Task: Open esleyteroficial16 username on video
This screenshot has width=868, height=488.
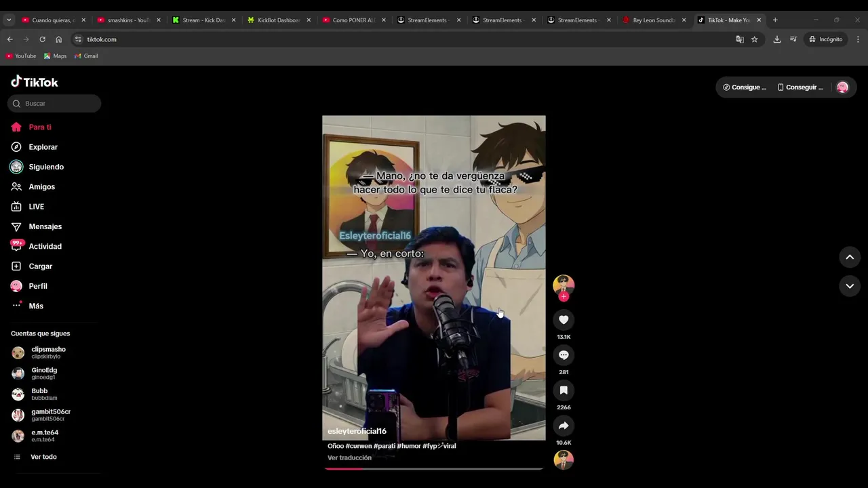Action: (x=357, y=431)
